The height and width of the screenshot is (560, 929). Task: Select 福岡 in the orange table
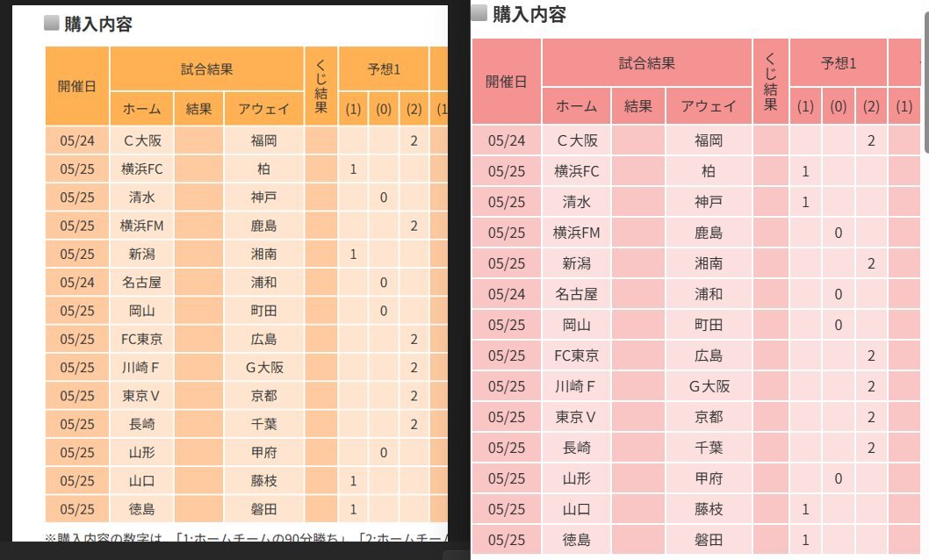tap(263, 141)
